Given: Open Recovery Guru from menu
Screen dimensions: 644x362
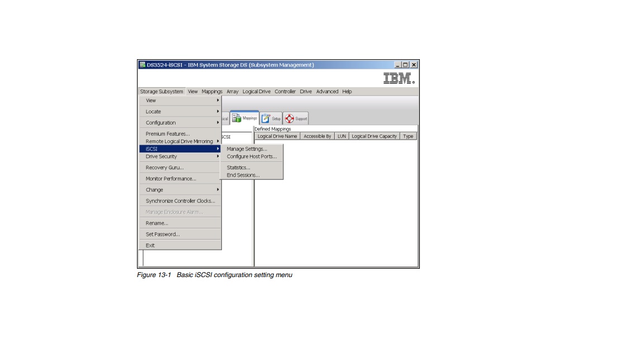Looking at the screenshot, I should click(164, 168).
